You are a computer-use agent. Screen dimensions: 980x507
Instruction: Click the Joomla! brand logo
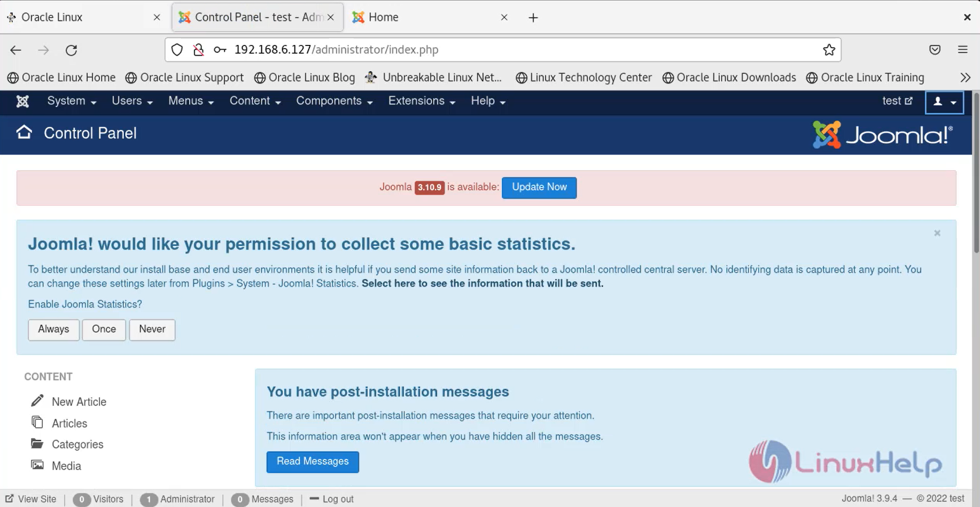882,135
